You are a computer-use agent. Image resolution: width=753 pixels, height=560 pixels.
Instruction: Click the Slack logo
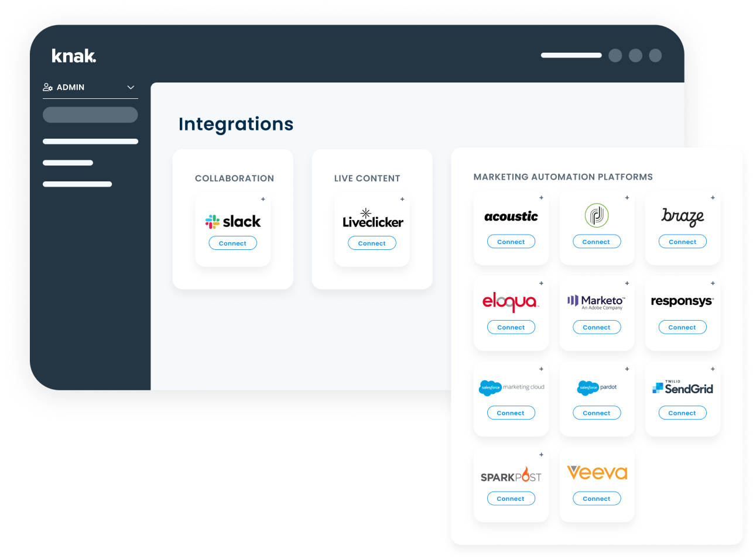tap(233, 221)
